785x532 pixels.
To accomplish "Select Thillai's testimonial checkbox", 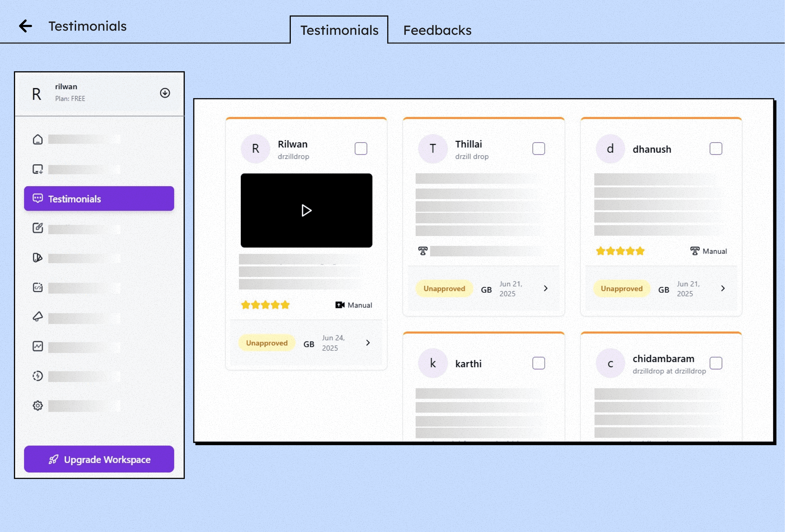I will [x=538, y=149].
